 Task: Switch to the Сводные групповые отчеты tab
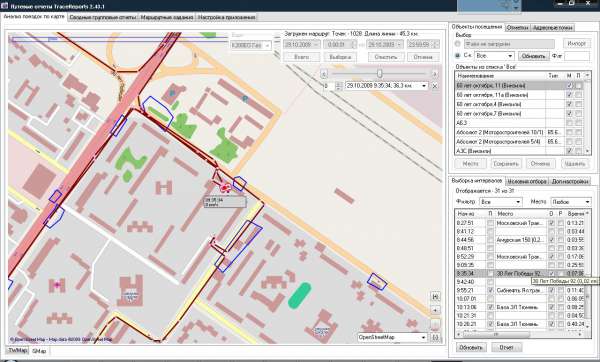tap(103, 17)
